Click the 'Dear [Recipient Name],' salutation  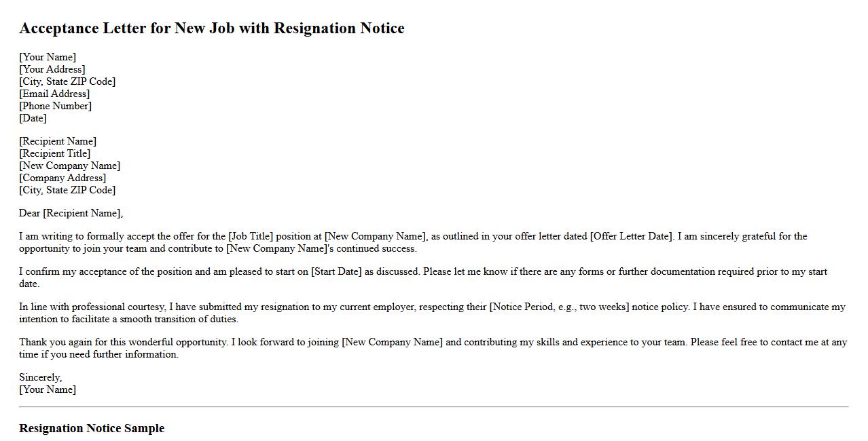tap(71, 213)
